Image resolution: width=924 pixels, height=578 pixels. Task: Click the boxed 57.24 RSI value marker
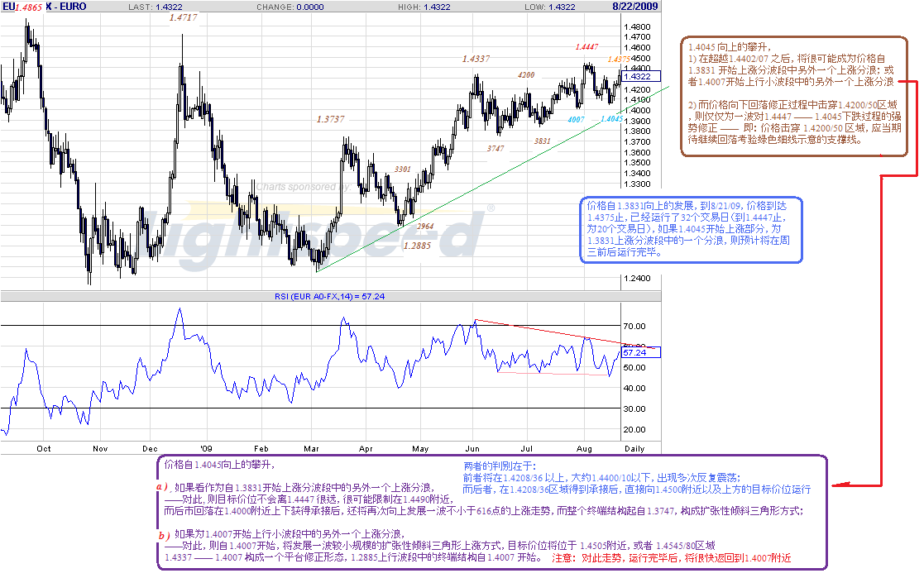[x=641, y=352]
